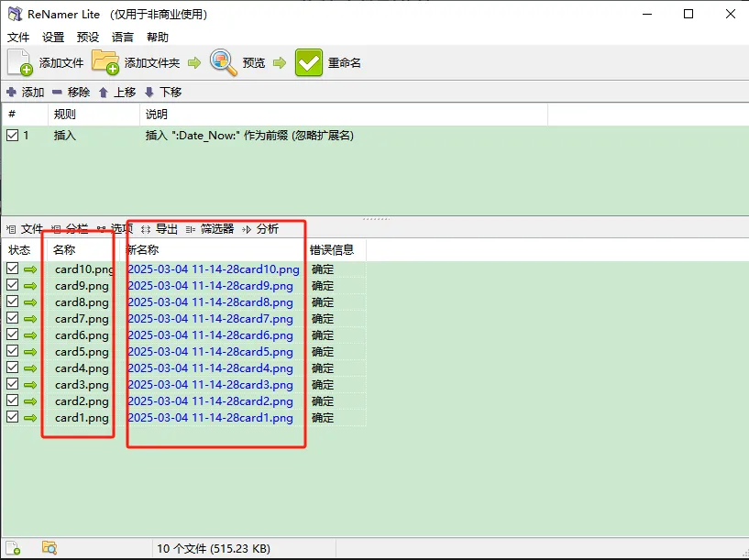The height and width of the screenshot is (560, 749).
Task: Open the 预设 presets menu
Action: (x=88, y=38)
